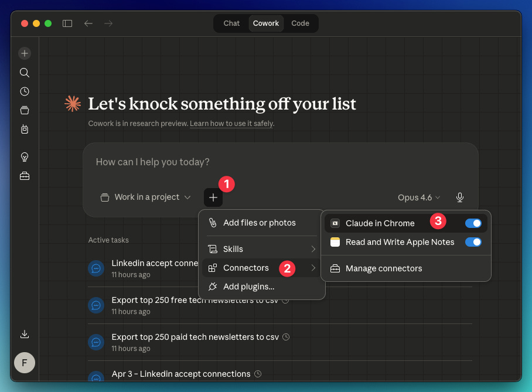Viewport: 532px width, 392px height.
Task: Click the chat icon beside Export top 250 free
Action: click(x=96, y=305)
